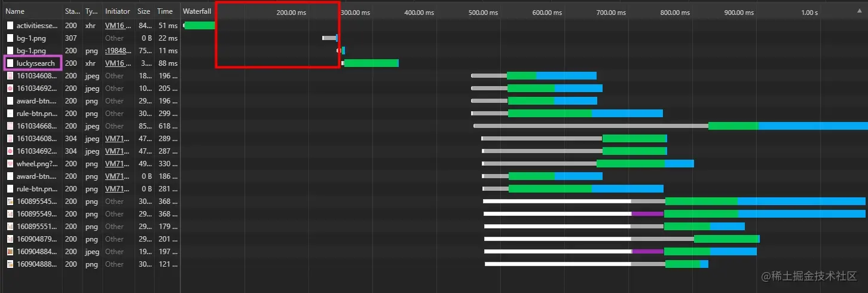
Task: Click green waterfall bar of activities request
Action: 199,26
